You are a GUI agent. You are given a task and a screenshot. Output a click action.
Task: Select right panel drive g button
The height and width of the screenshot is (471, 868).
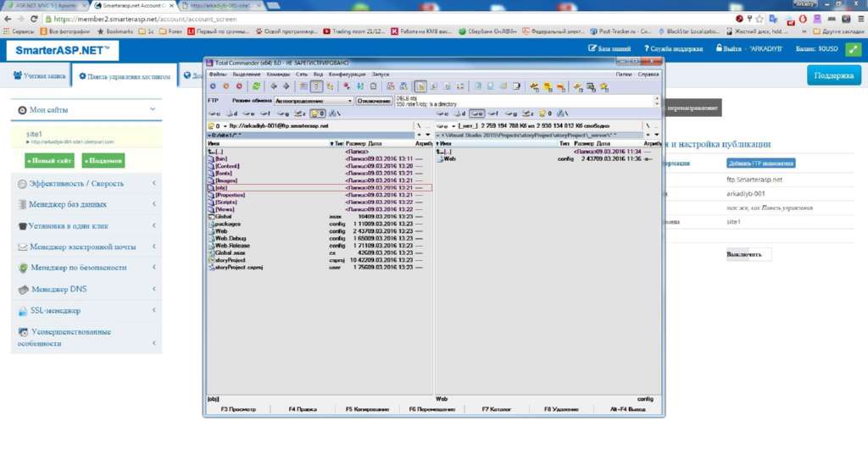pos(511,114)
